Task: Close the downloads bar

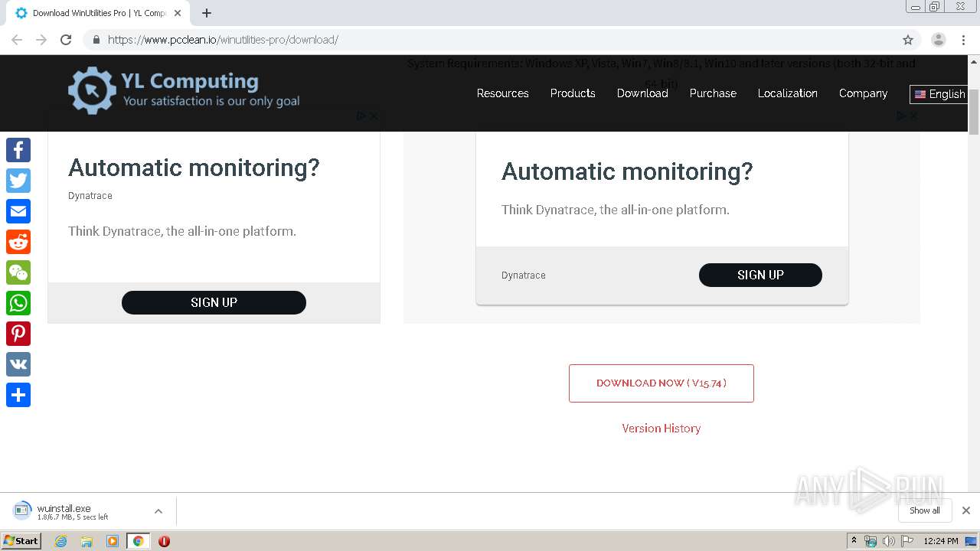Action: tap(966, 510)
